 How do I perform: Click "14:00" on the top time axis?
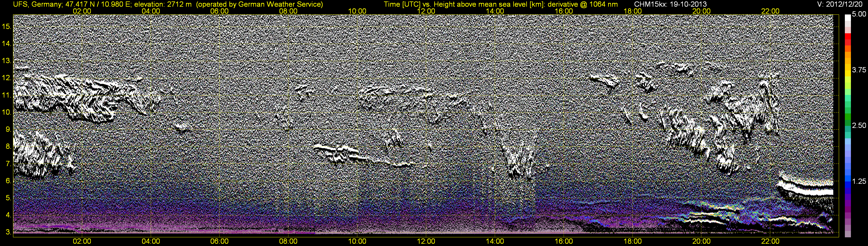click(495, 11)
